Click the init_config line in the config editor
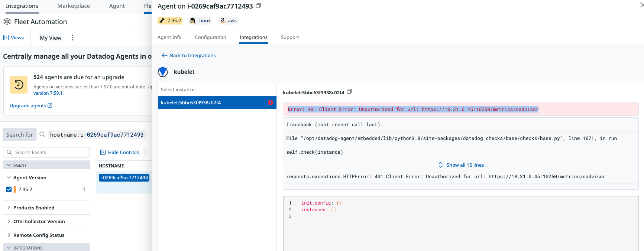 pos(321,203)
